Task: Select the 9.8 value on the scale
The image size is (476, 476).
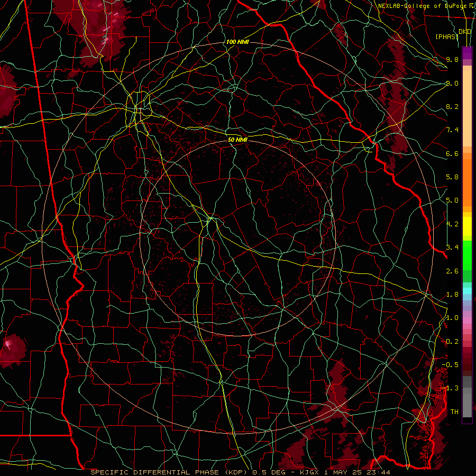Action: pos(452,59)
